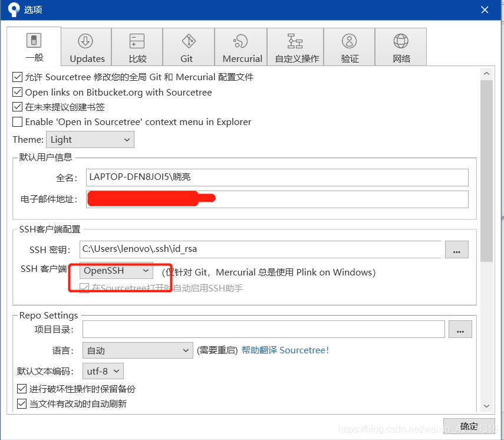Open the 验证 authentication tab
The height and width of the screenshot is (440, 504).
pyautogui.click(x=350, y=47)
